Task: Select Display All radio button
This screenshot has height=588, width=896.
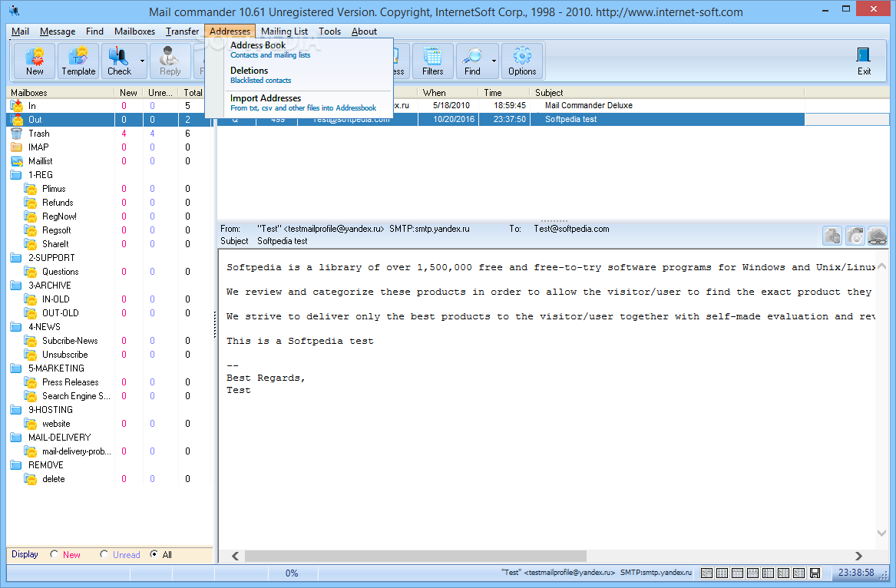Action: pyautogui.click(x=154, y=554)
